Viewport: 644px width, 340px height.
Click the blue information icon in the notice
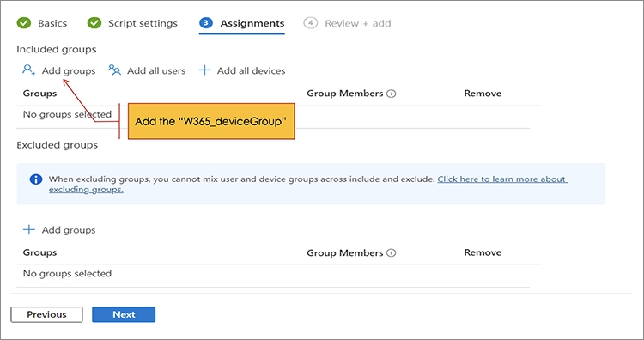click(x=36, y=179)
